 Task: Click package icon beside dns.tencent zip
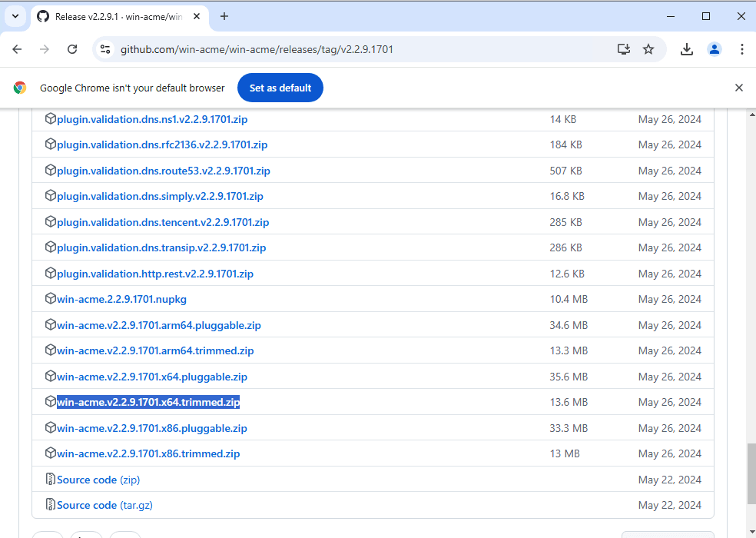(x=50, y=222)
